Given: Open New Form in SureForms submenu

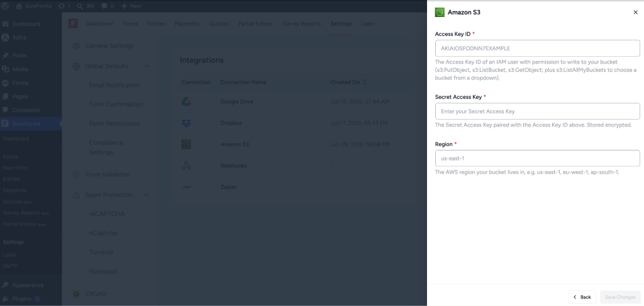Looking at the screenshot, I should click(15, 168).
